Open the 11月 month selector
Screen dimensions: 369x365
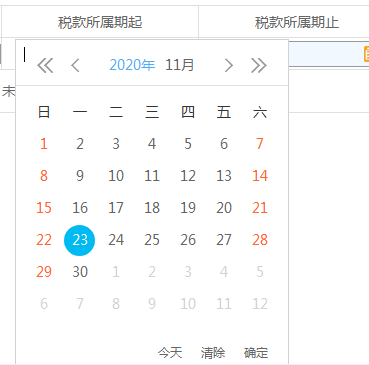pos(180,65)
